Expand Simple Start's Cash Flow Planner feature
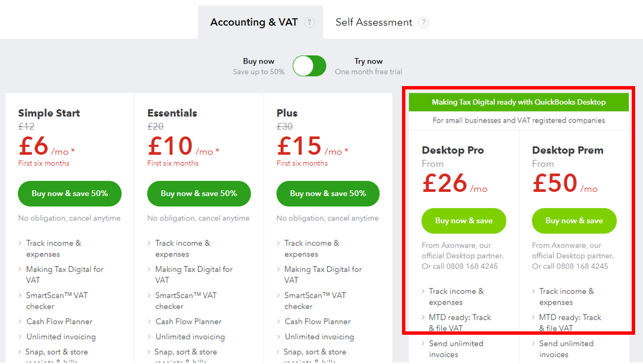The width and height of the screenshot is (643, 364). click(59, 321)
